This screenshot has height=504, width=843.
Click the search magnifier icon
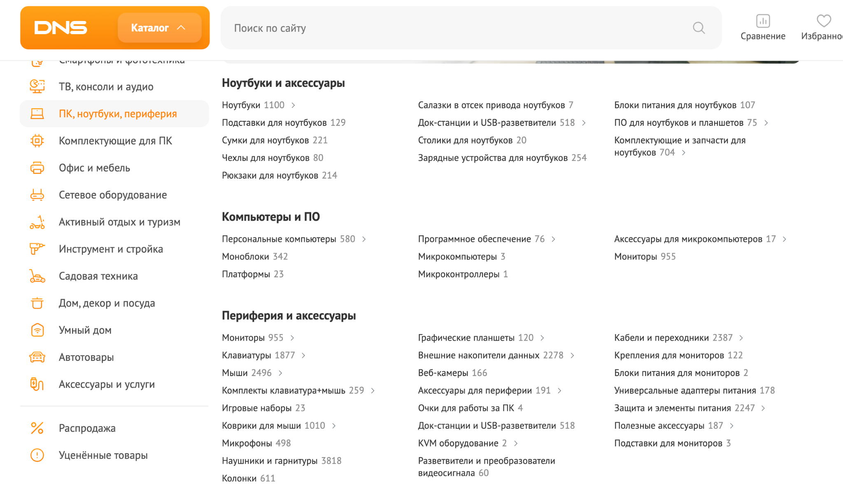[699, 28]
